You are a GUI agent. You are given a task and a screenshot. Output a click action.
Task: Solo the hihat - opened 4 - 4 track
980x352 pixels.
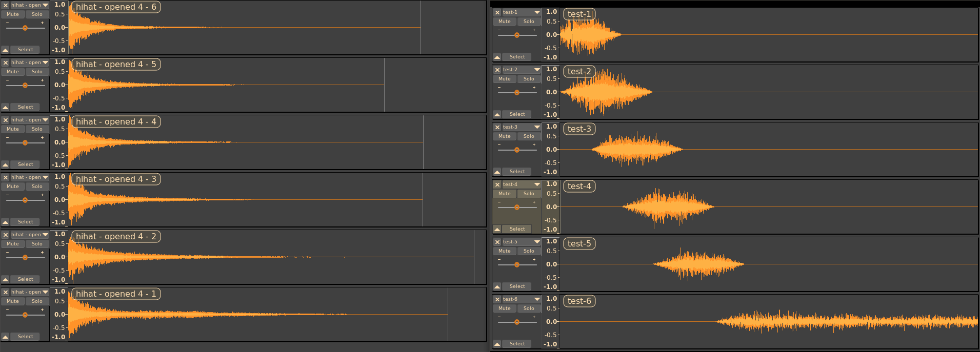tap(37, 129)
